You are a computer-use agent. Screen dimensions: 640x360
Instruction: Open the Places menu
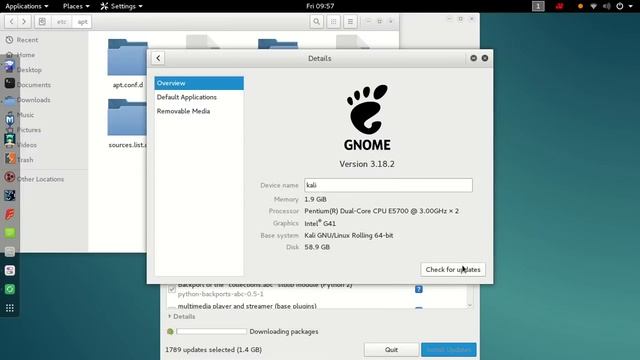[x=76, y=6]
